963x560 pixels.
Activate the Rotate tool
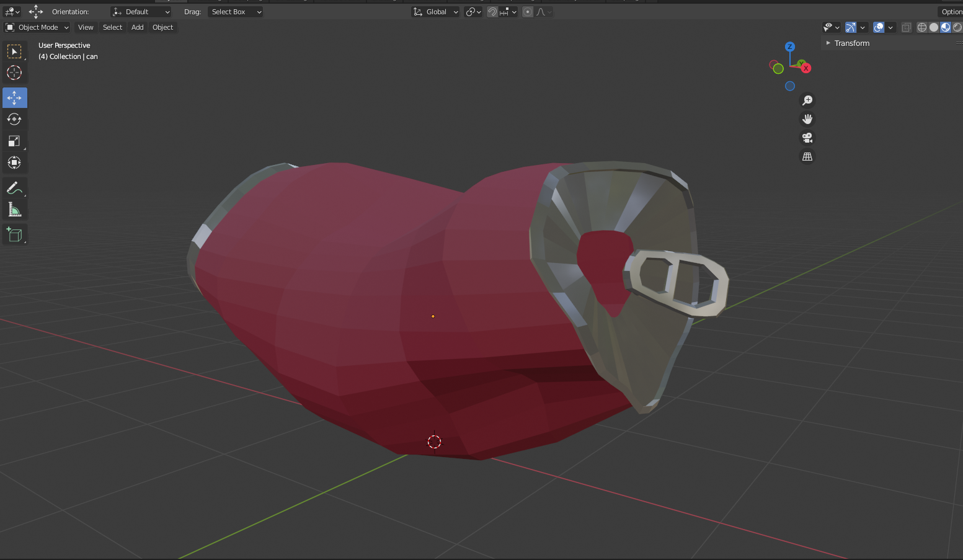[14, 119]
